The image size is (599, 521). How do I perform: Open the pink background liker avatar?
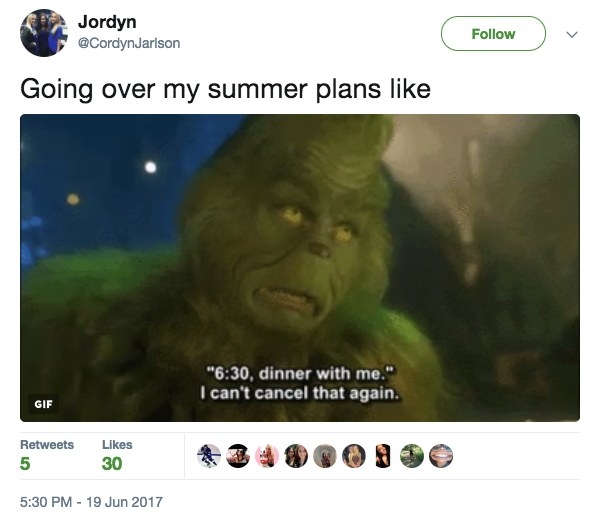tap(267, 456)
